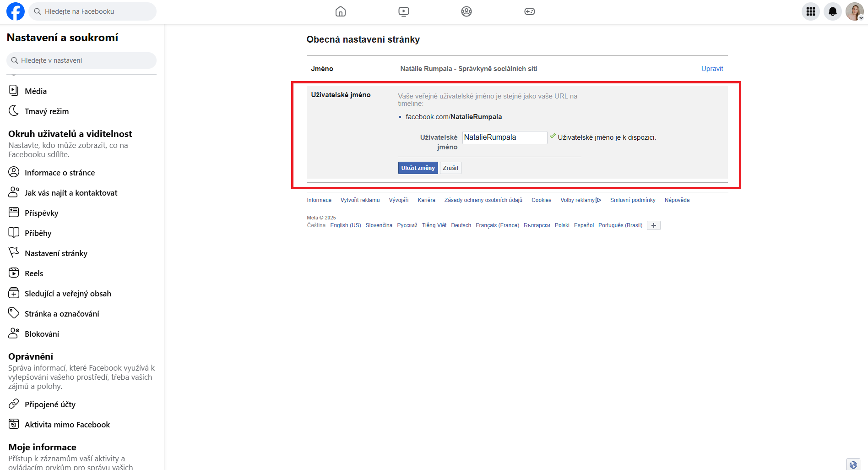Focus the Hledejte na Facebooku search field
Image resolution: width=868 pixels, height=470 pixels.
point(92,11)
